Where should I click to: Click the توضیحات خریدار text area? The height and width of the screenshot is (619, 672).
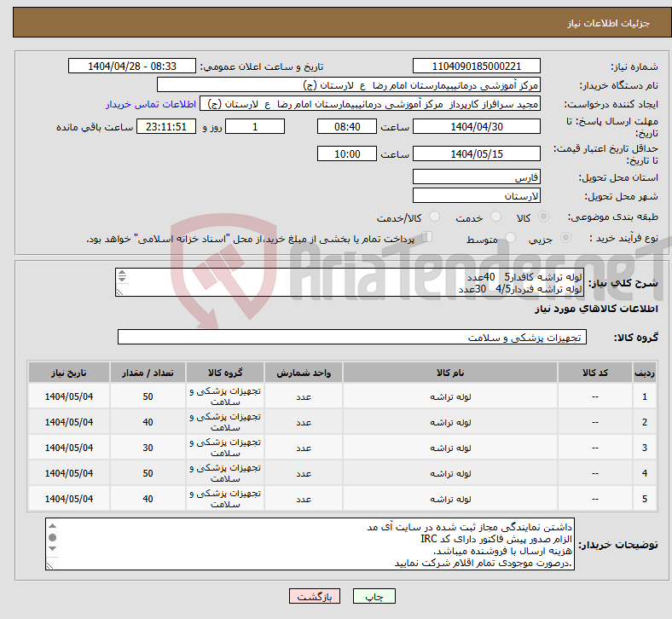(x=310, y=544)
